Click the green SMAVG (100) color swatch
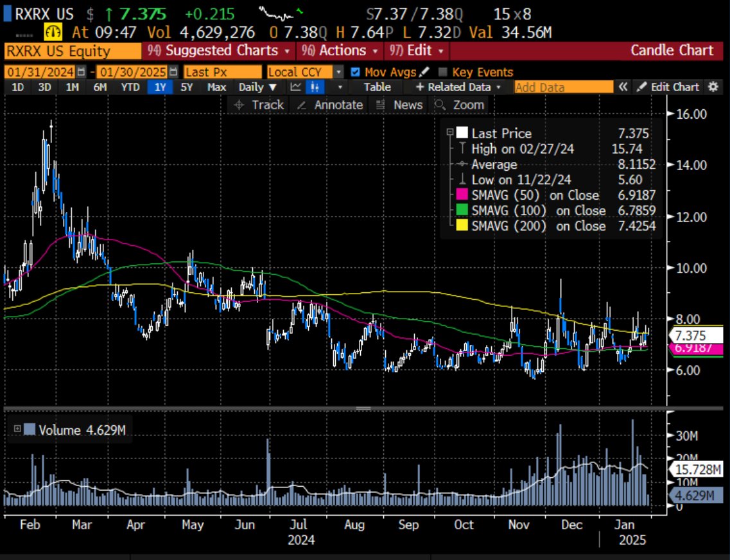The width and height of the screenshot is (730, 560). pyautogui.click(x=462, y=210)
